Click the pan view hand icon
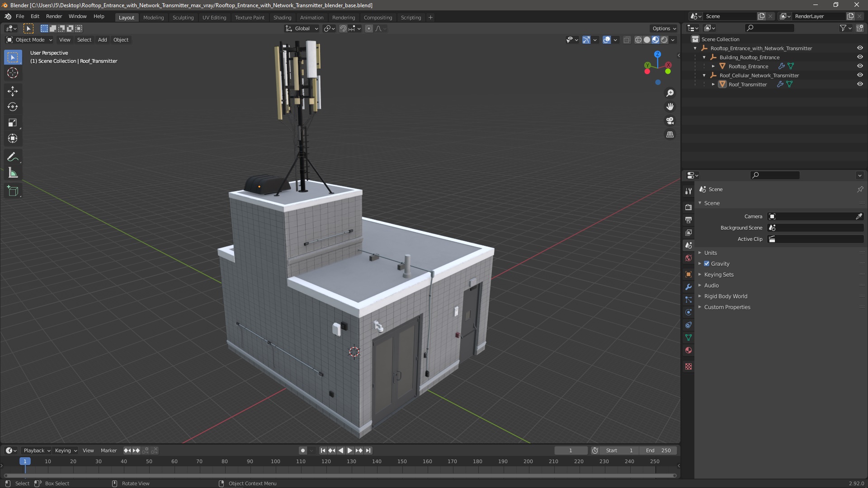The width and height of the screenshot is (868, 488). 670,107
